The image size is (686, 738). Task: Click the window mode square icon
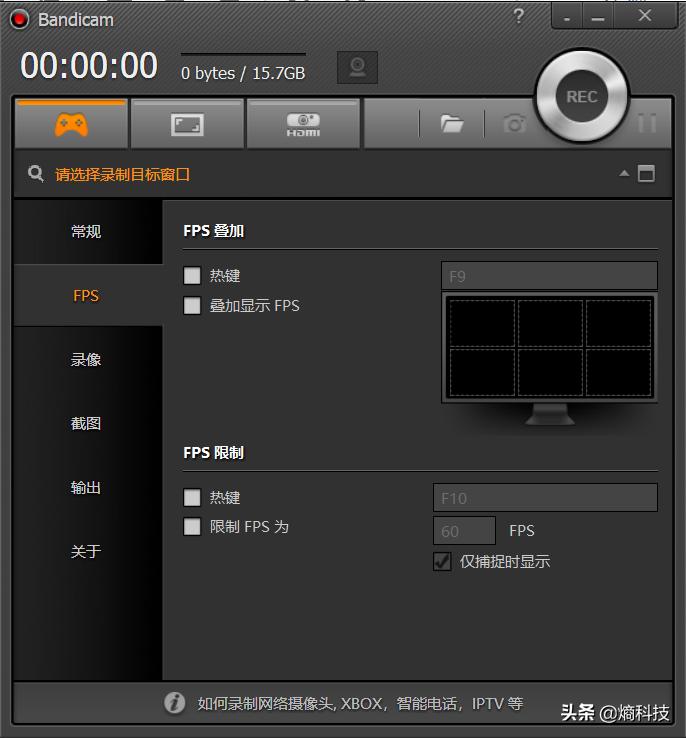(646, 173)
